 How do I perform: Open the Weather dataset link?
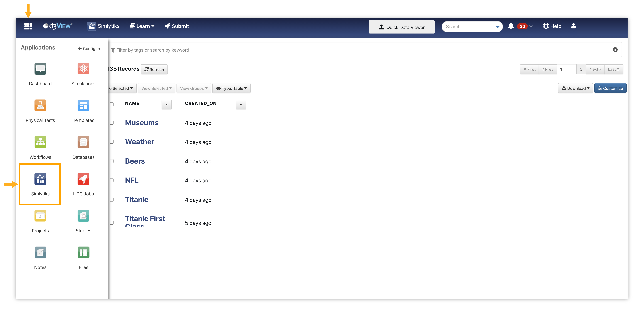pyautogui.click(x=140, y=142)
